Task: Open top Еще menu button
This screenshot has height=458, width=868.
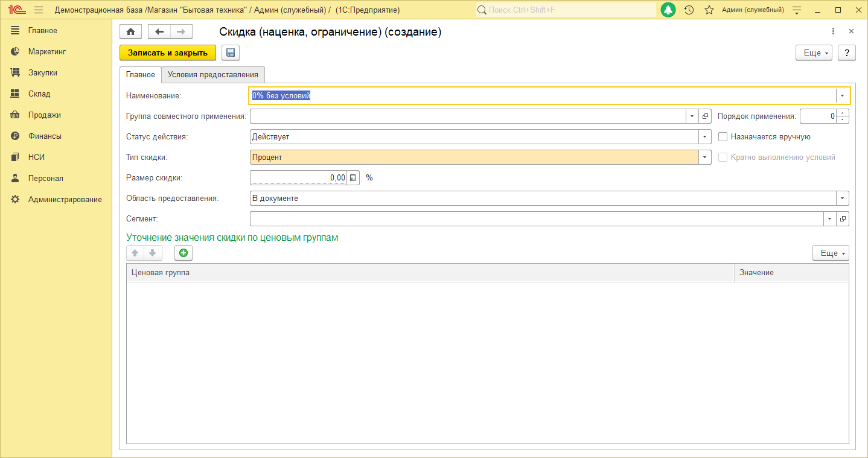Action: 814,53
